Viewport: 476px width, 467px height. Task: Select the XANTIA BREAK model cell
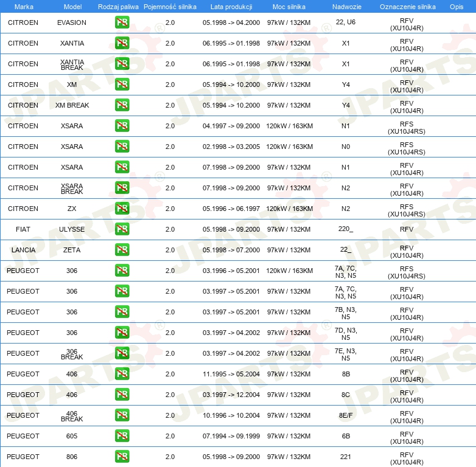tap(72, 64)
